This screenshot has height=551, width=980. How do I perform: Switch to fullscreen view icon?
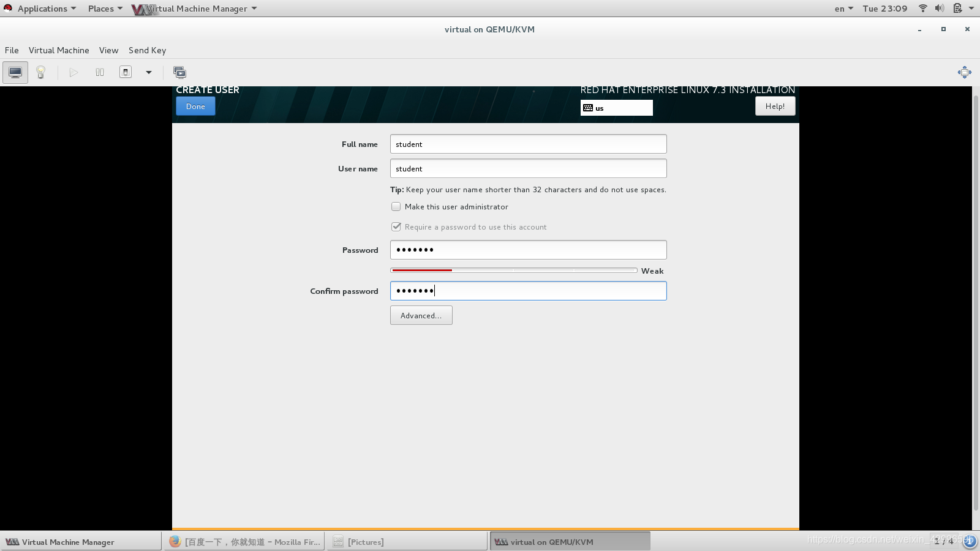(x=964, y=72)
